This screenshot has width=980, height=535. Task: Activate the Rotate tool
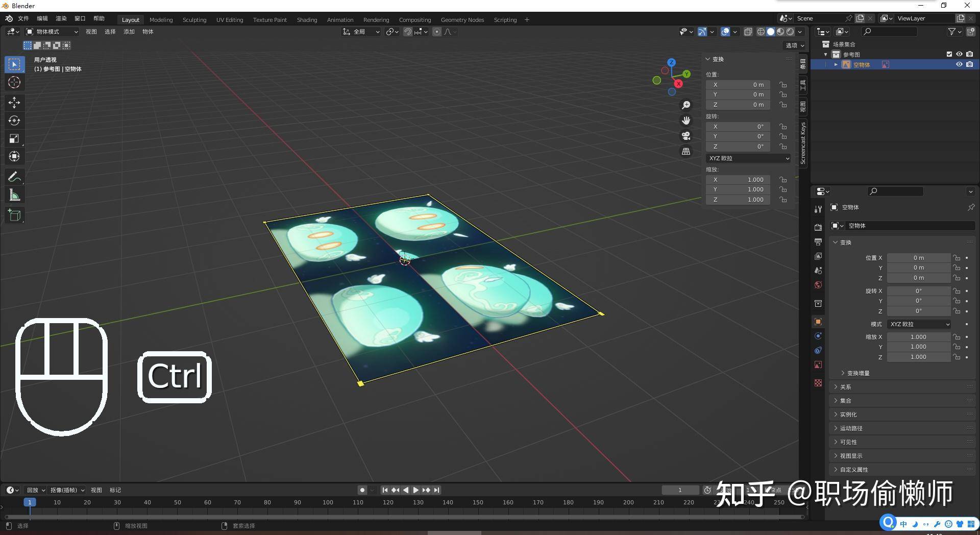point(14,120)
